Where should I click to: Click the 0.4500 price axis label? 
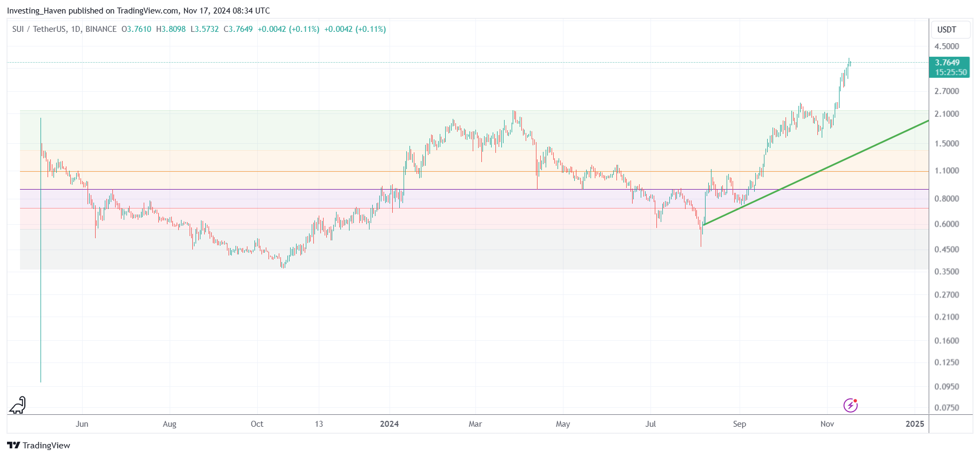947,250
